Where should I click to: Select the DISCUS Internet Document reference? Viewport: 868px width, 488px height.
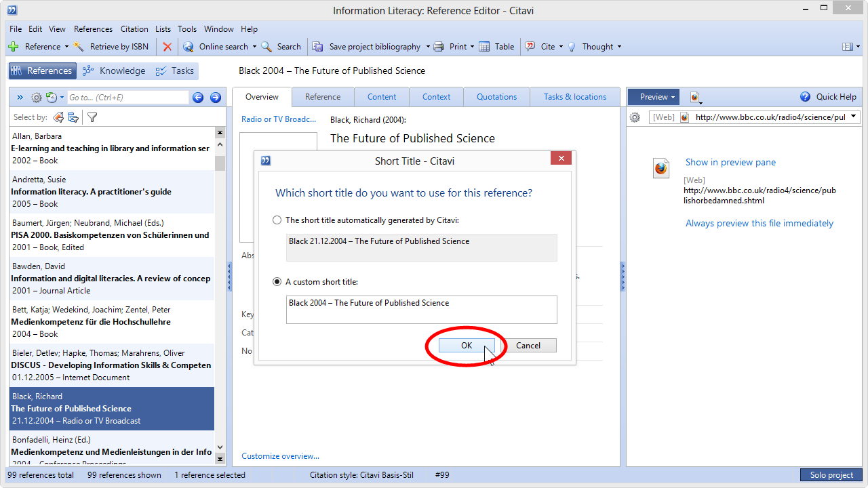[112, 365]
